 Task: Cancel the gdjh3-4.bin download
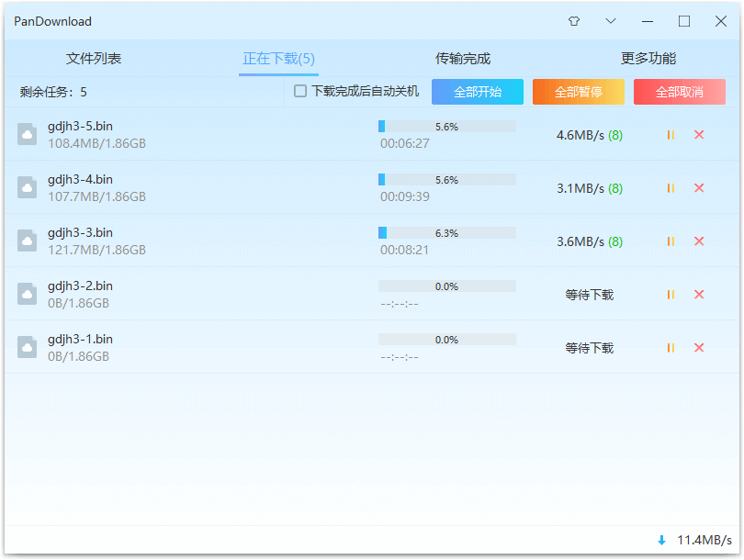tap(699, 188)
